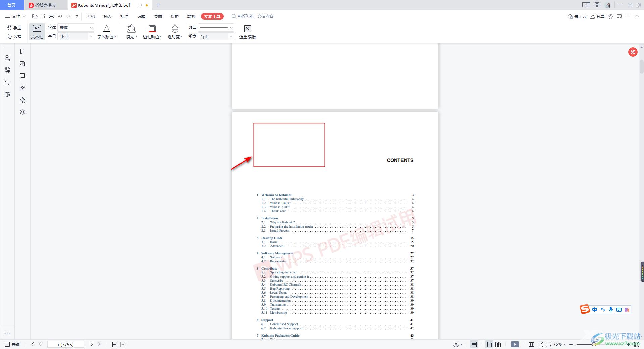
Task: Switch to the 插入 tab
Action: (108, 16)
